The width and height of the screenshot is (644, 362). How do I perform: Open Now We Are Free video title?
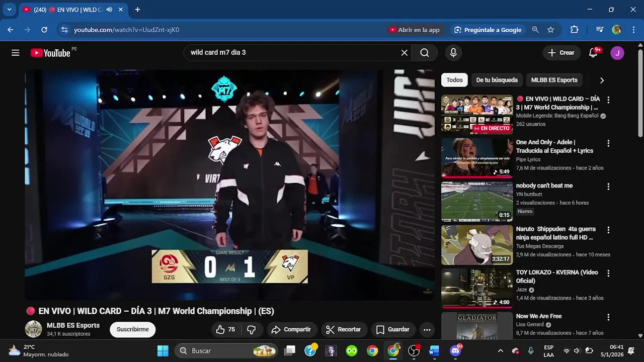click(539, 316)
